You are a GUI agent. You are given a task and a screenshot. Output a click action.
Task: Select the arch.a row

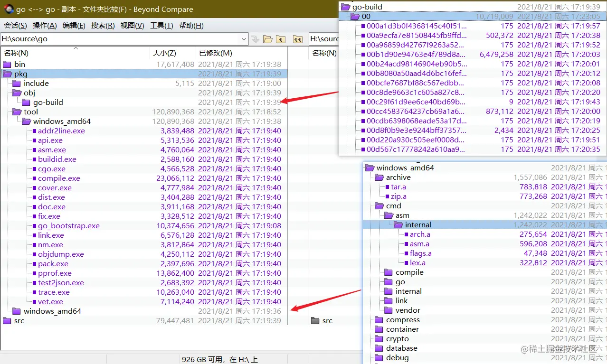(485, 234)
